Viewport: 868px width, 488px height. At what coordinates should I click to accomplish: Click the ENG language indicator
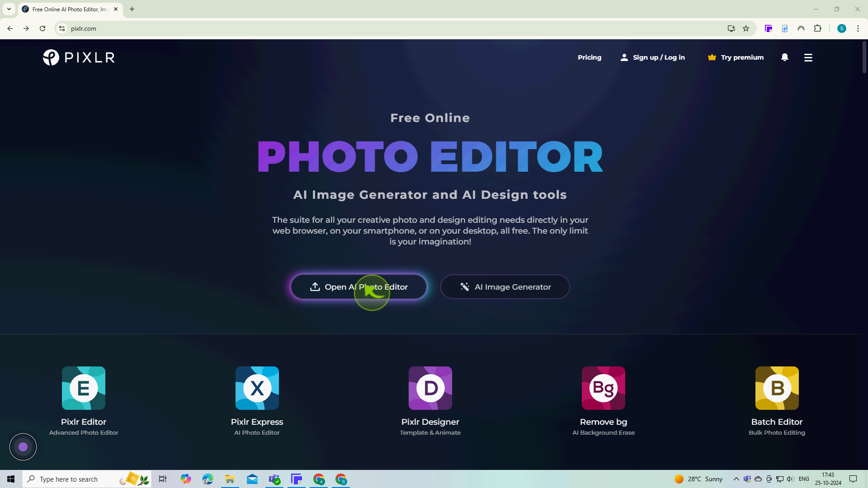coord(804,479)
